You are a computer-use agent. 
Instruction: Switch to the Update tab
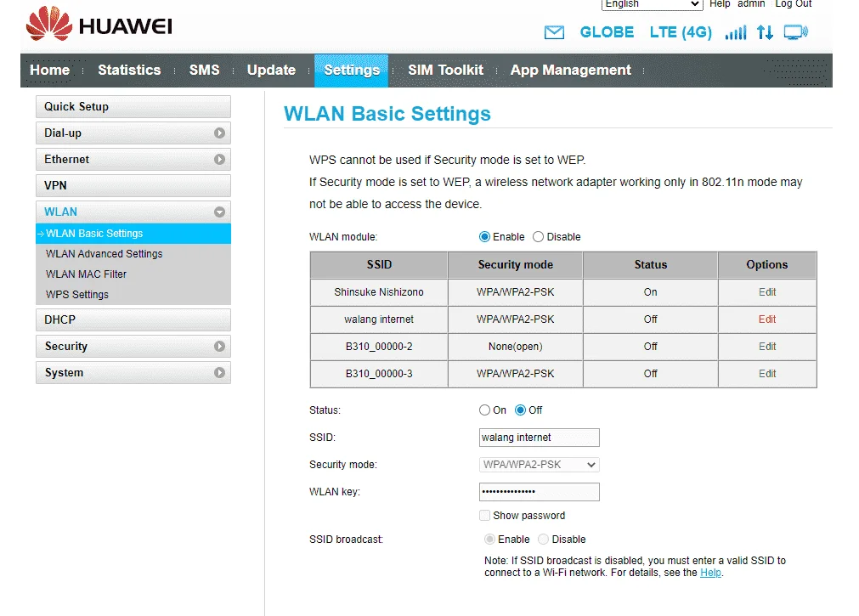271,71
